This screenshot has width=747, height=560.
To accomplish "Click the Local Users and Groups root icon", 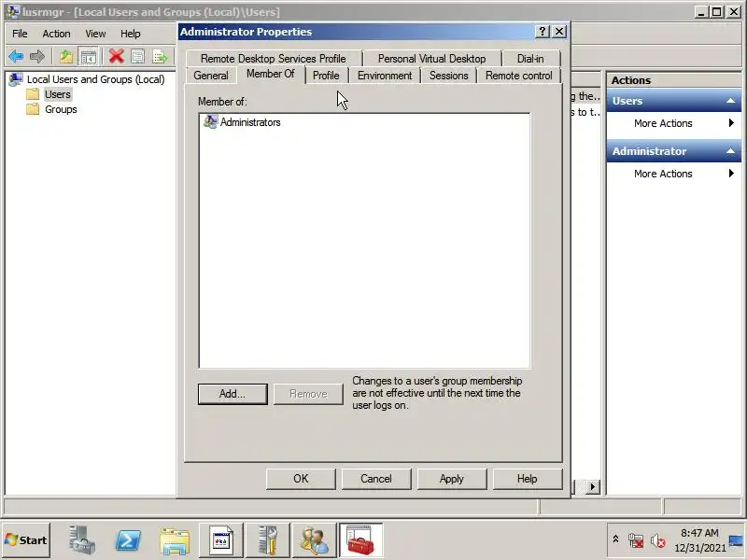I will pos(16,79).
